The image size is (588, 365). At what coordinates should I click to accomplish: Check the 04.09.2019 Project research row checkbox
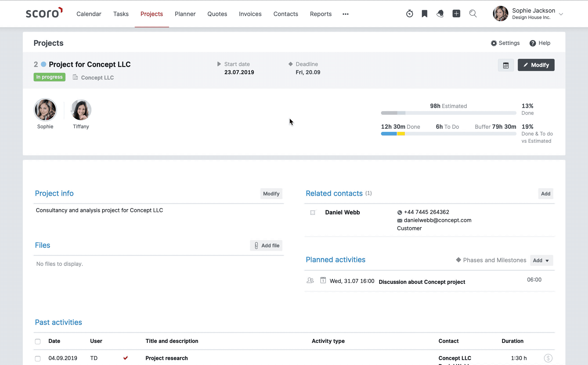coord(38,358)
